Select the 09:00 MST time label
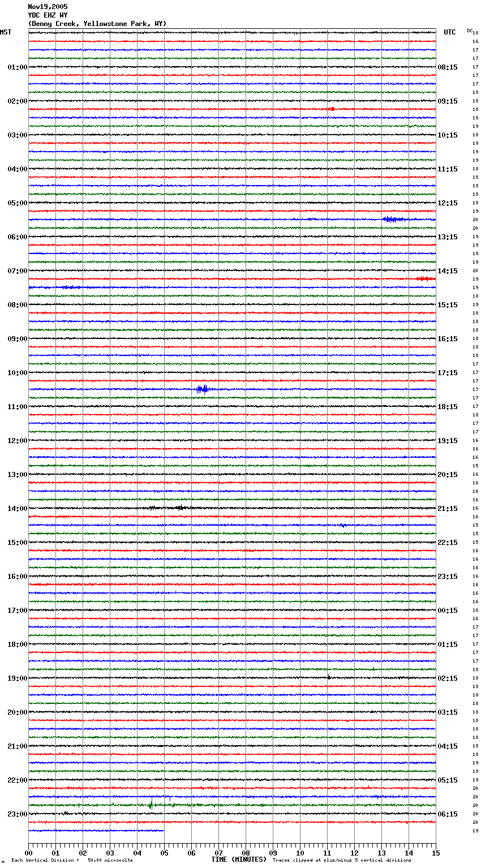The width and height of the screenshot is (481, 868). click(17, 339)
